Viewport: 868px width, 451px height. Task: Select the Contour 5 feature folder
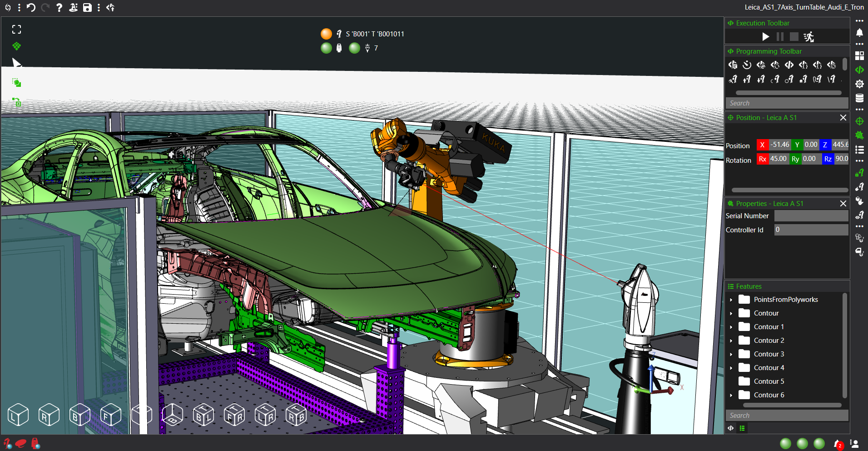(769, 381)
